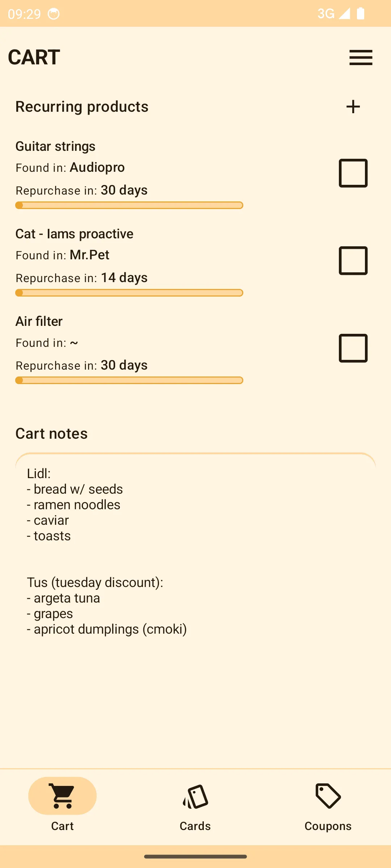Tap the cat face status icon
This screenshot has width=391, height=868.
point(54,14)
